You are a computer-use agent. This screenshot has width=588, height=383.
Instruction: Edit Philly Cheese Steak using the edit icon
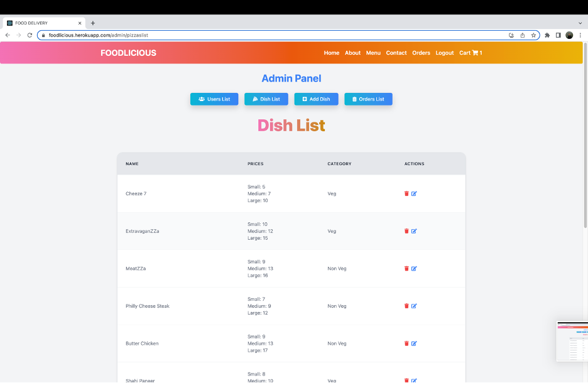(x=413, y=306)
